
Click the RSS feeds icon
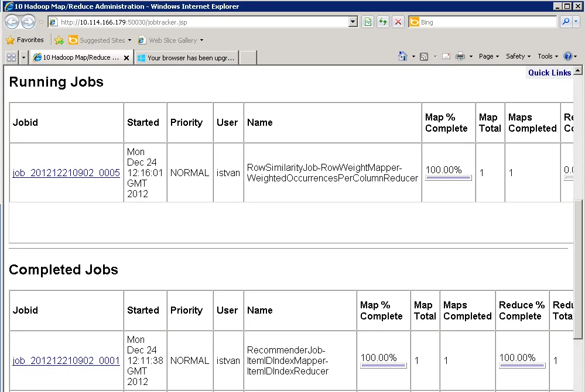pos(424,57)
